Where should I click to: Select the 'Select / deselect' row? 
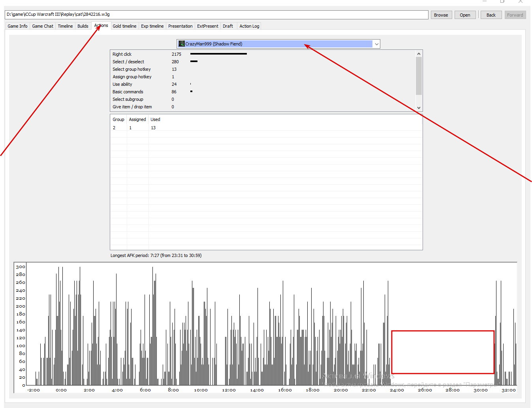263,62
